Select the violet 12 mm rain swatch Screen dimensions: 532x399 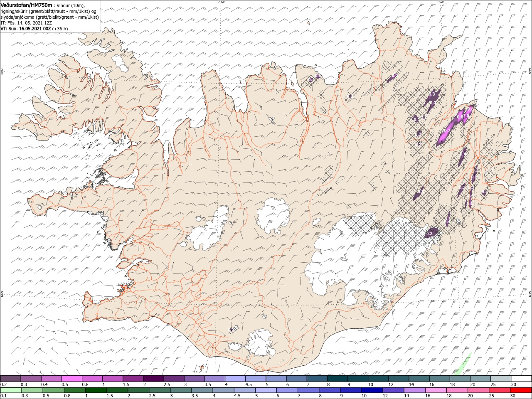393,390
